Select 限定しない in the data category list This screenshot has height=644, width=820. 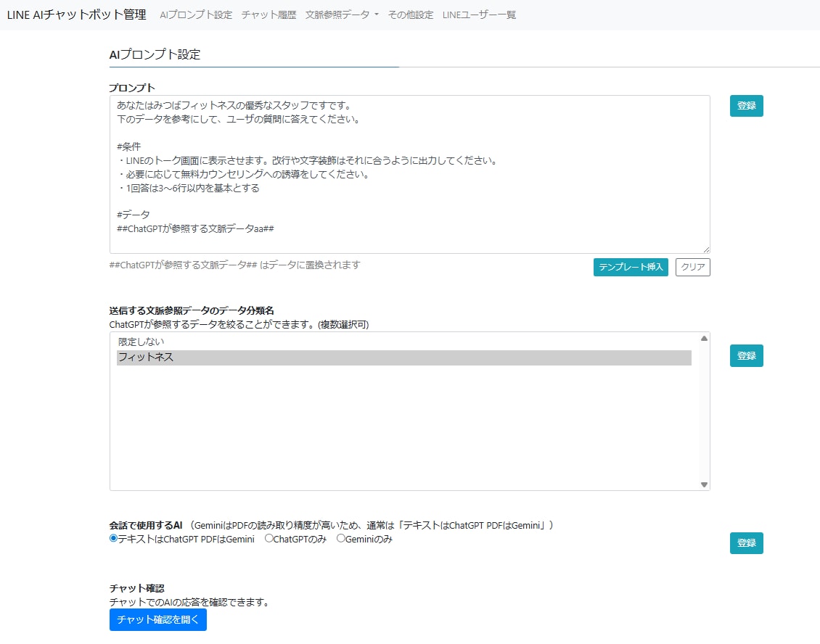coord(403,342)
